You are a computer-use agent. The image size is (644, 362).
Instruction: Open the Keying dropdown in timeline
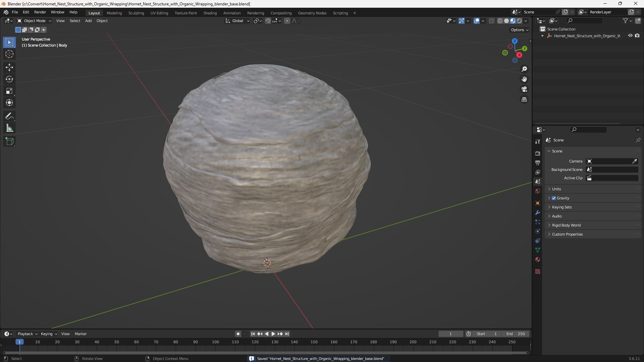(49, 334)
